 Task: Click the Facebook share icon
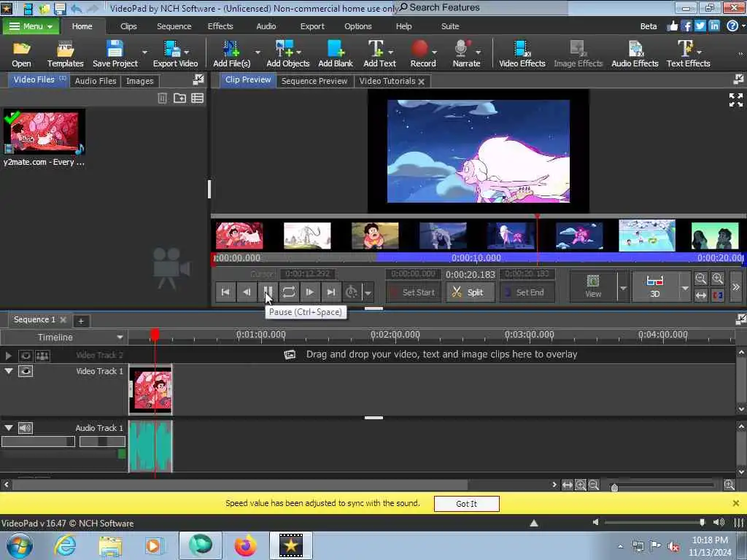[x=686, y=26]
